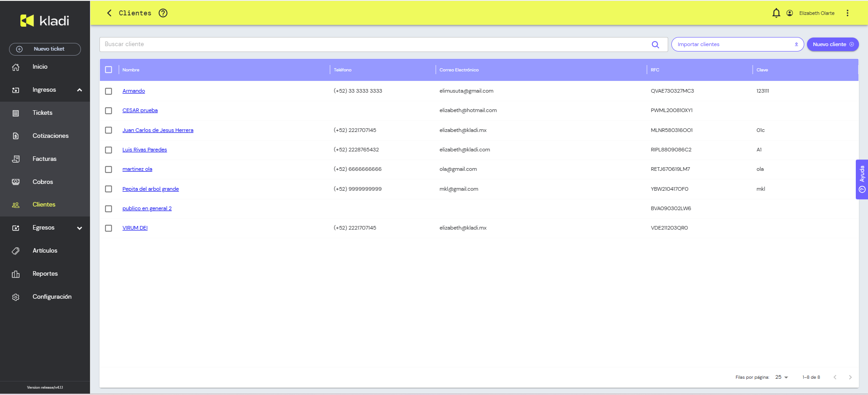The height and width of the screenshot is (395, 868).
Task: Tick the Luis Rivas Paredes checkbox
Action: pyautogui.click(x=108, y=150)
